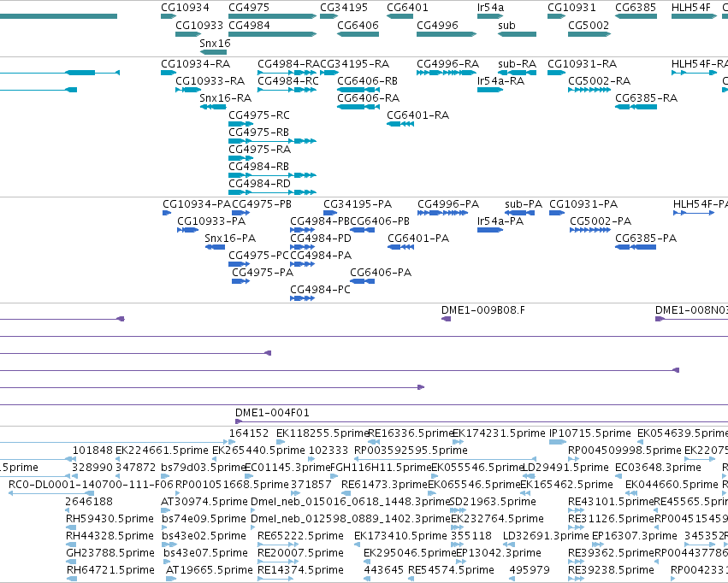The image size is (728, 583).
Task: Select the CG6406-PB protein label
Action: 380,221
